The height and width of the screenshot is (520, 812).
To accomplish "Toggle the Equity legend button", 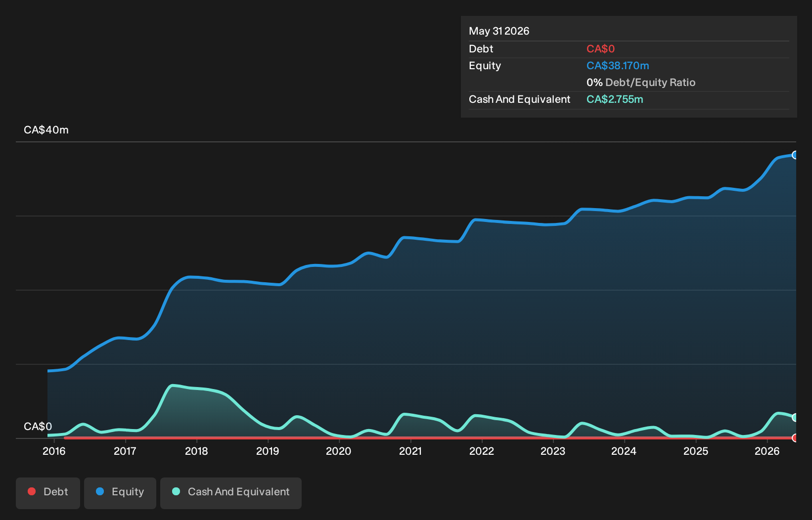I will [120, 493].
